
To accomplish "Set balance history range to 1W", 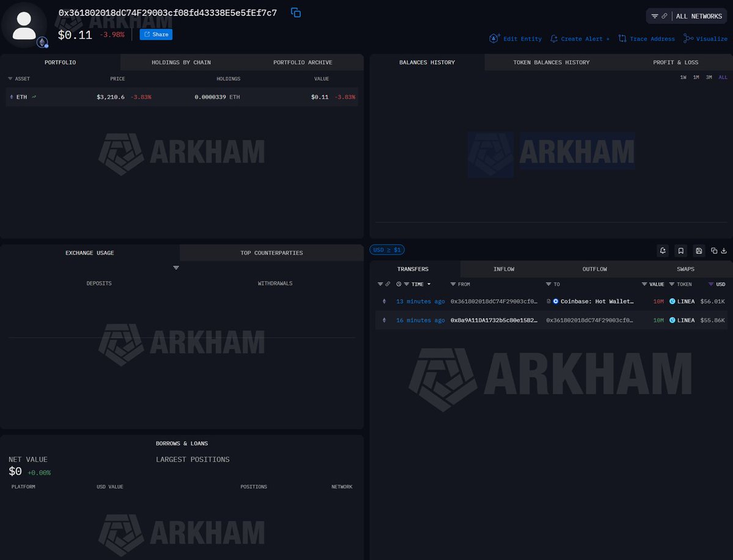I will pos(683,78).
